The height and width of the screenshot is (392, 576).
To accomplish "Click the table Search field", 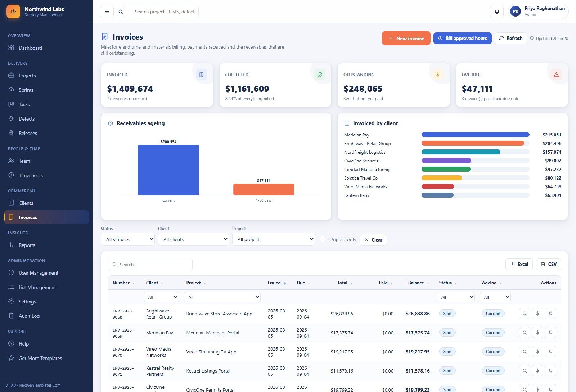I will click(150, 265).
